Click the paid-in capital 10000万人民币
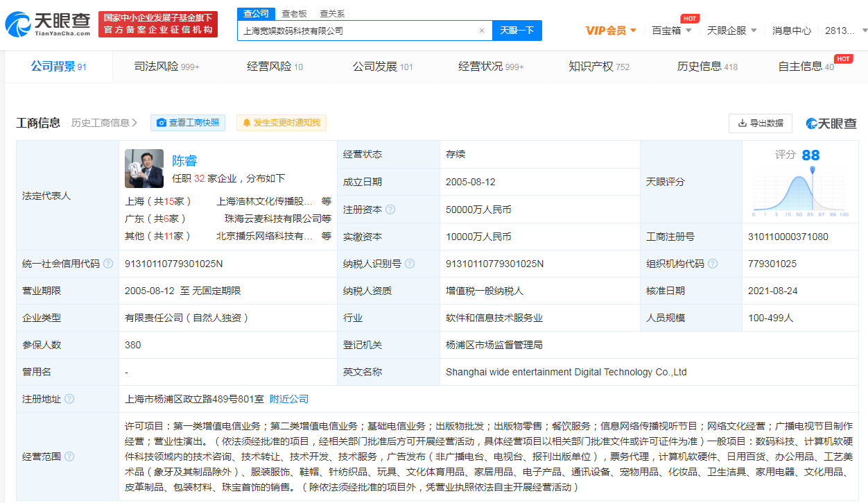The image size is (868, 503). click(x=478, y=237)
